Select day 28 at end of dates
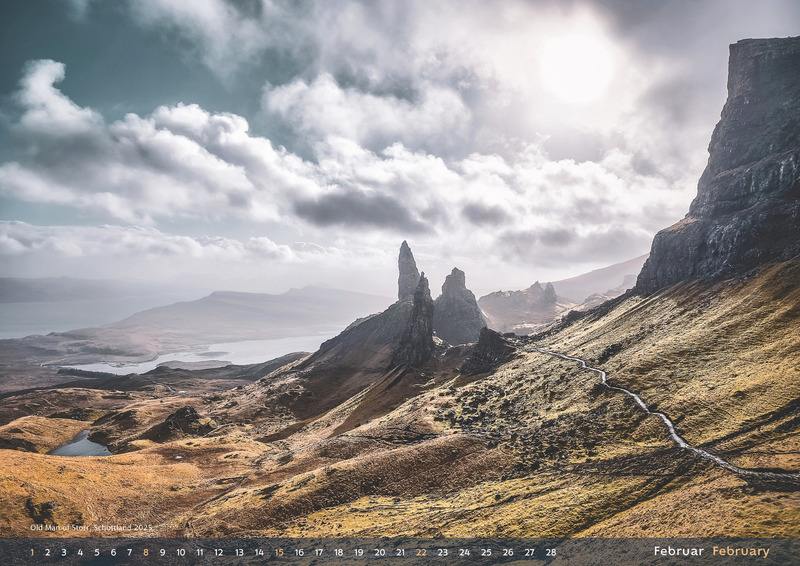800x566 pixels. pyautogui.click(x=550, y=552)
